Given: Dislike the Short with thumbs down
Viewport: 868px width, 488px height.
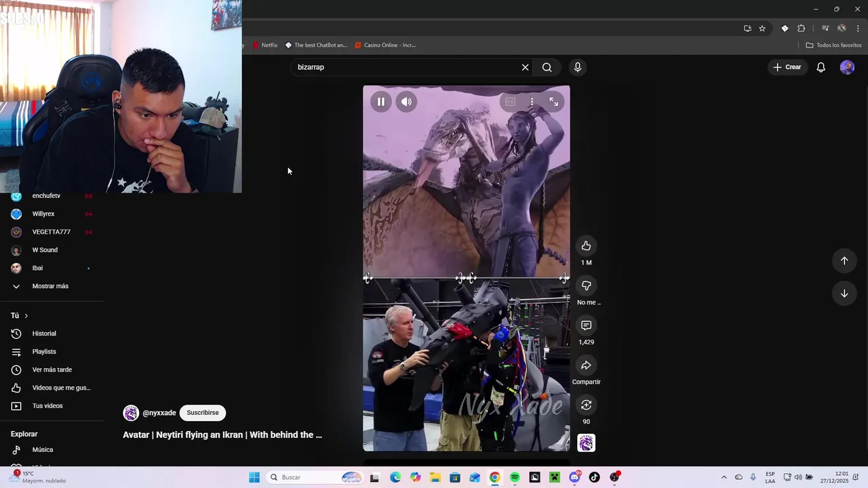Looking at the screenshot, I should [x=586, y=286].
